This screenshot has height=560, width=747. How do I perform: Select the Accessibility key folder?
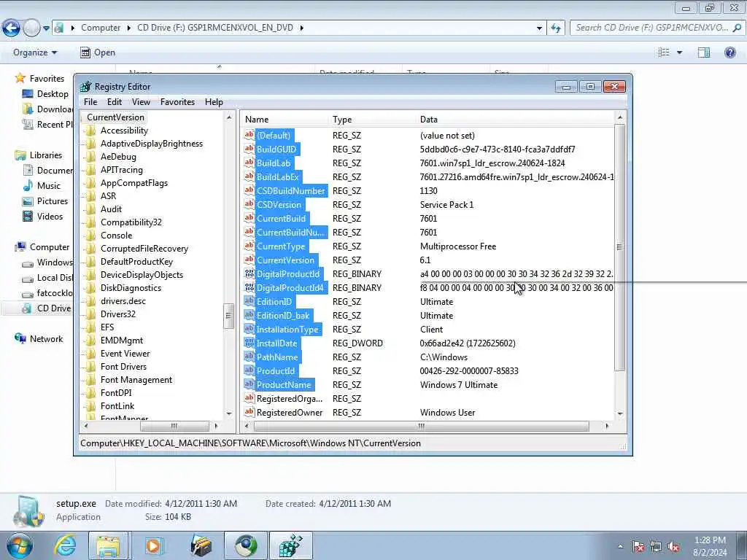[124, 131]
